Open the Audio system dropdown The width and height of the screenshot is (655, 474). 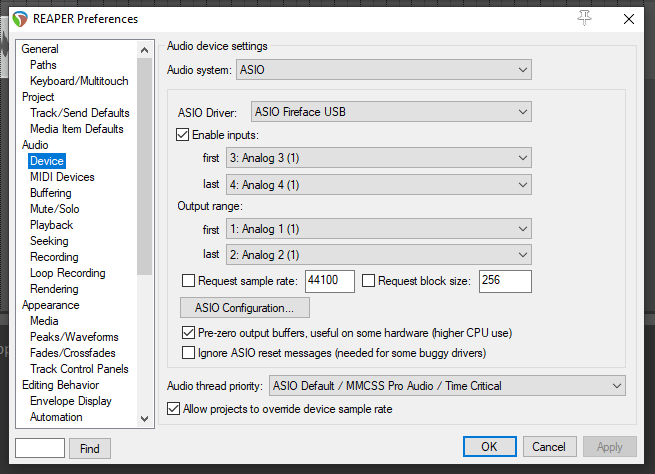(x=384, y=70)
